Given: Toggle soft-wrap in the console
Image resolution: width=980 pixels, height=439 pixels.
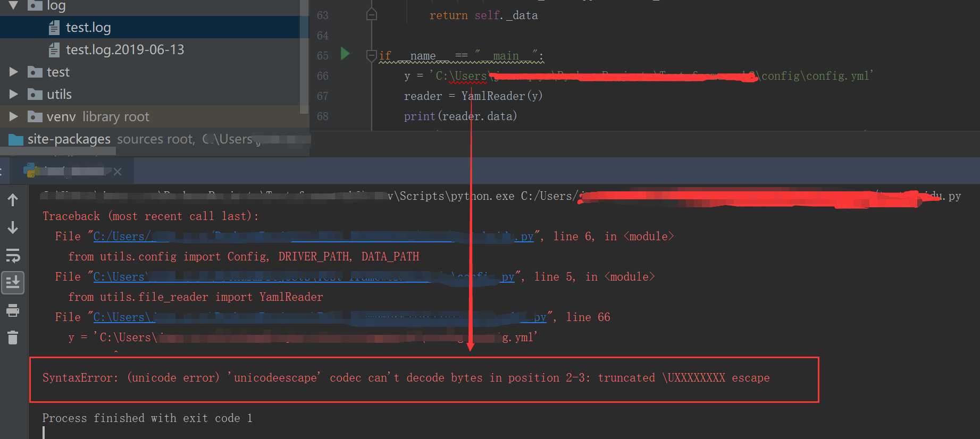Looking at the screenshot, I should click(13, 256).
